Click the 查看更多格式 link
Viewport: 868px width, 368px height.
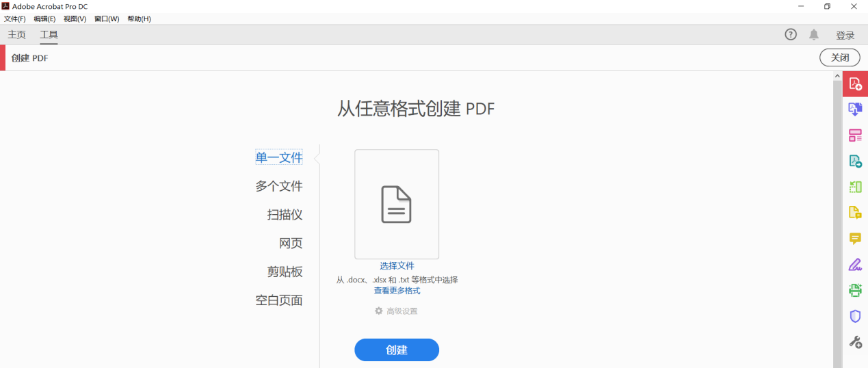[397, 291]
